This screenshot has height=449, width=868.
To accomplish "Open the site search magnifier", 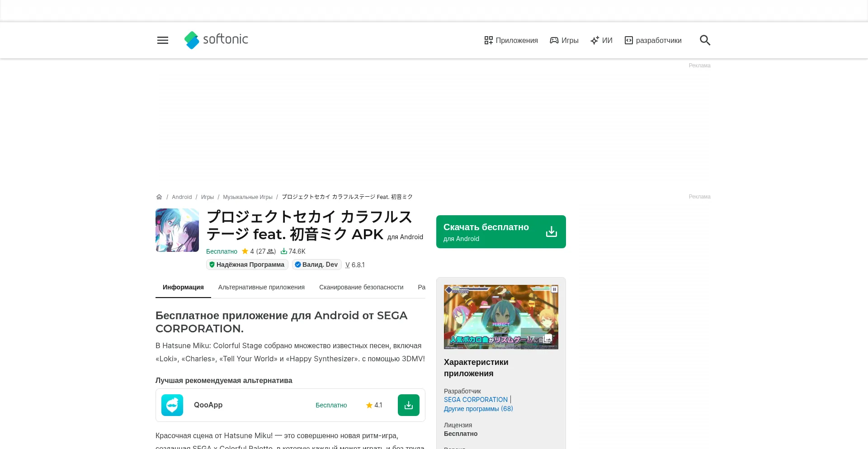I will tap(705, 40).
